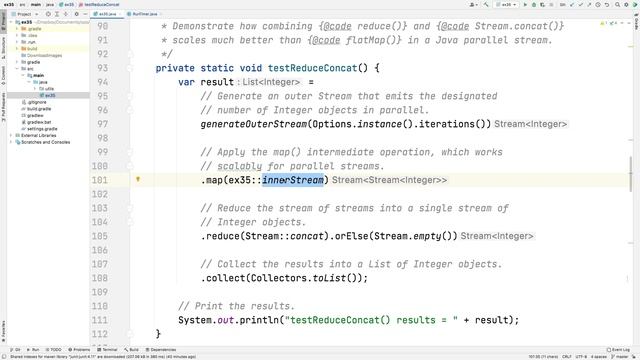
Task: Click Collapse All in the Project panel
Action: pos(66,14)
